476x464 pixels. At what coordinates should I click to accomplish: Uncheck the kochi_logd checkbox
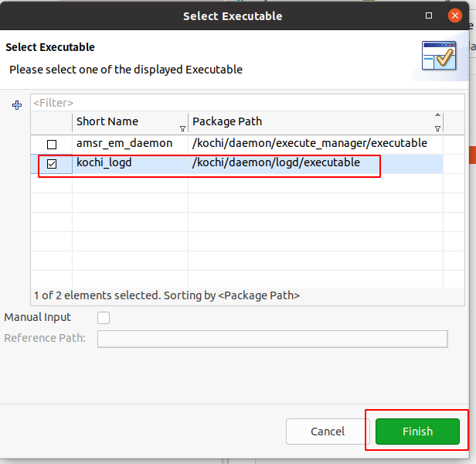52,164
